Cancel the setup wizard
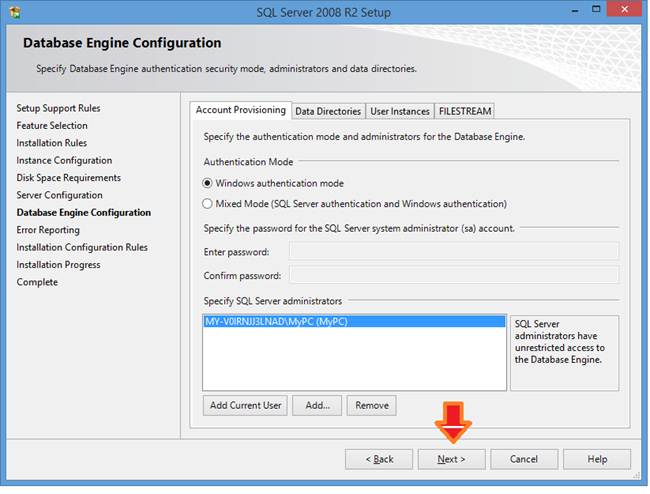The height and width of the screenshot is (494, 650). point(524,459)
